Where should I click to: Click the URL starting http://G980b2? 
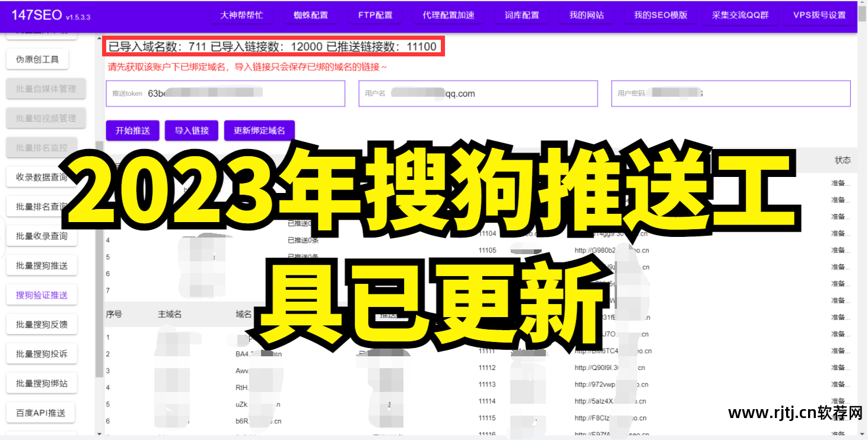click(x=612, y=251)
